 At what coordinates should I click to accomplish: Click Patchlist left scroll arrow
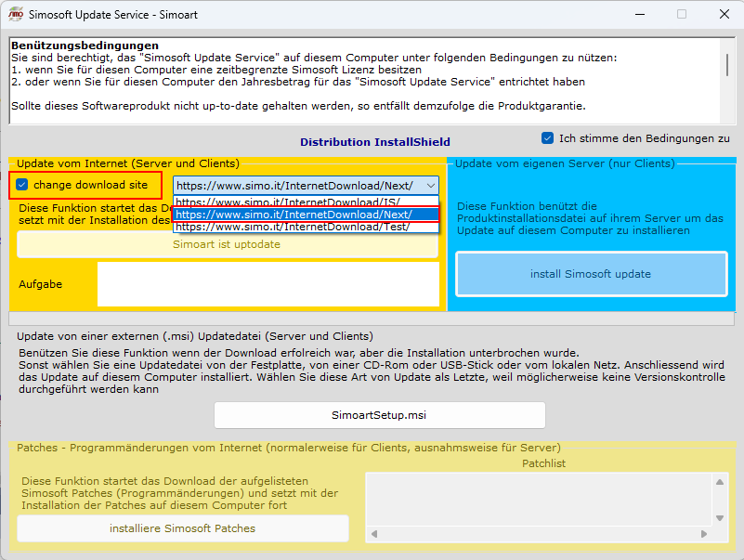pos(374,534)
